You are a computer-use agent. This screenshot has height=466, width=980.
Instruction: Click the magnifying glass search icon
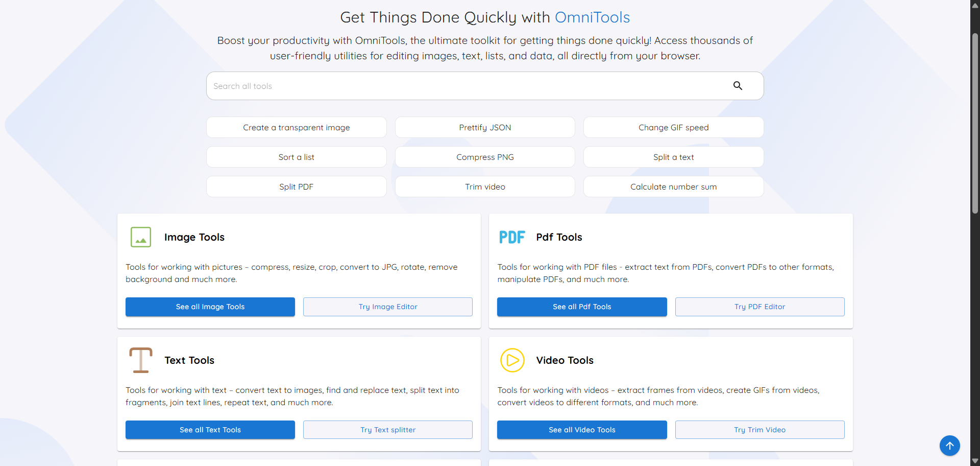[x=738, y=86]
